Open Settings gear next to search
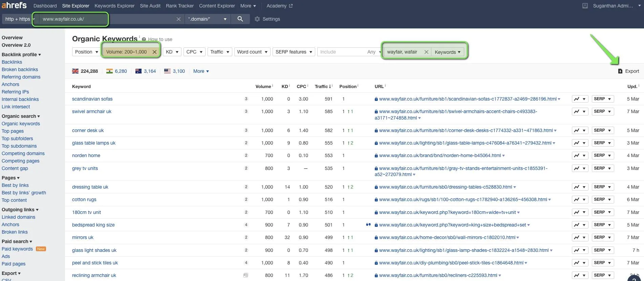 [x=257, y=19]
